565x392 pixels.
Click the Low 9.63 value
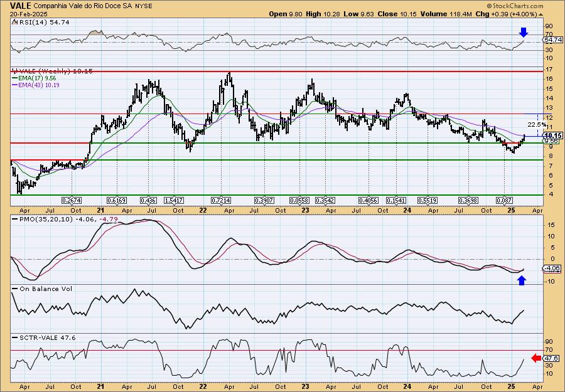tap(358, 14)
